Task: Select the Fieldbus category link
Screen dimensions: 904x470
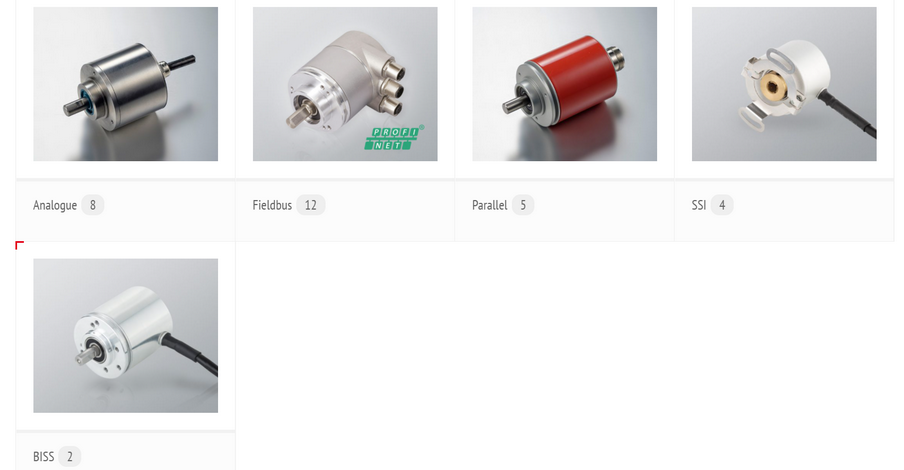Action: [272, 205]
